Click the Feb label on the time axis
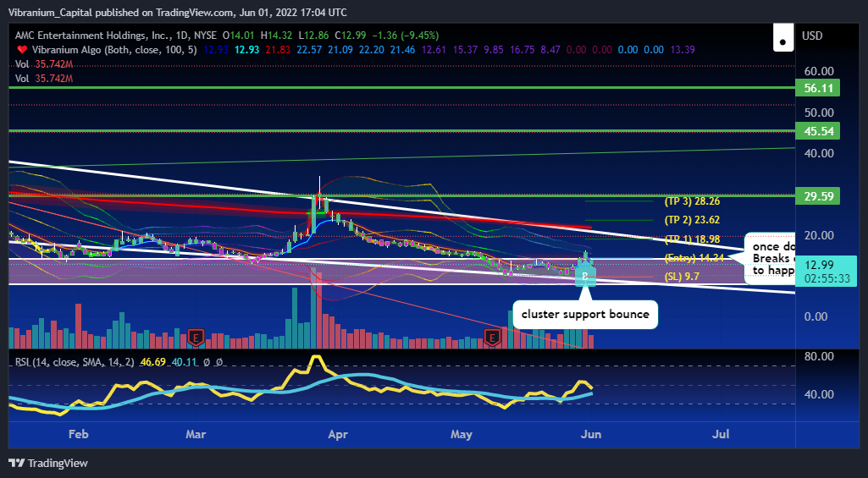Screen dimensions: 868x478 tap(78, 434)
